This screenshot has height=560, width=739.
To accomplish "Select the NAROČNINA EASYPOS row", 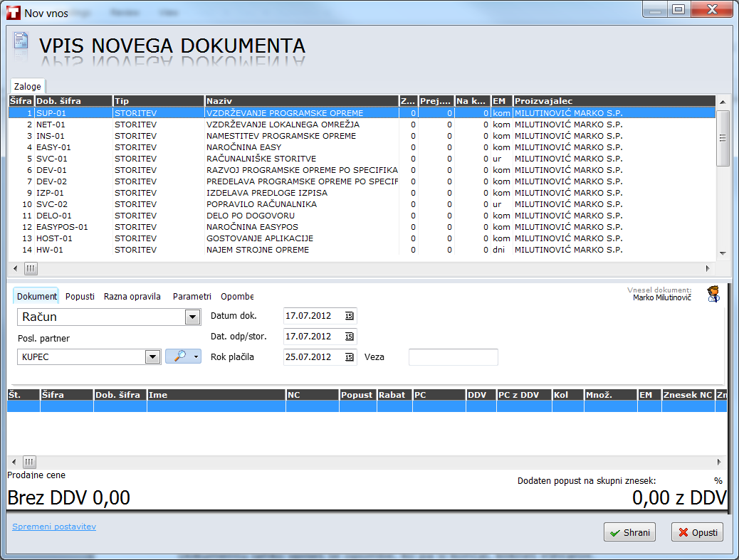I will 362,226.
